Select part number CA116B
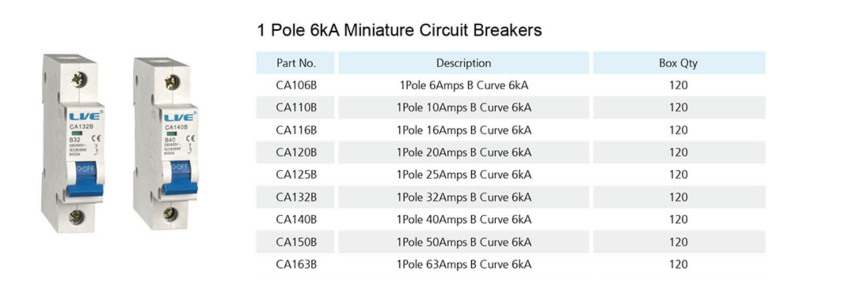This screenshot has width=868, height=298. [296, 130]
